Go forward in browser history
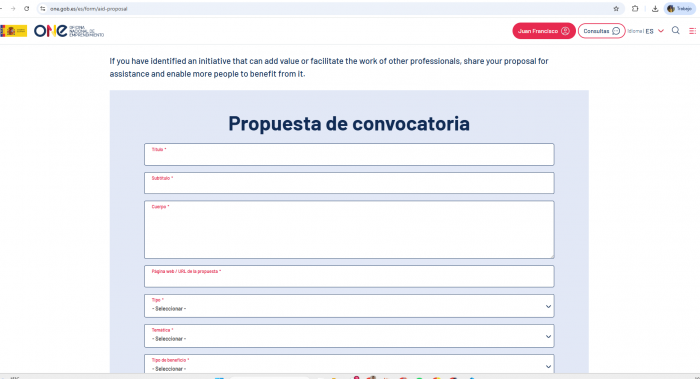The image size is (700, 379). pos(13,8)
